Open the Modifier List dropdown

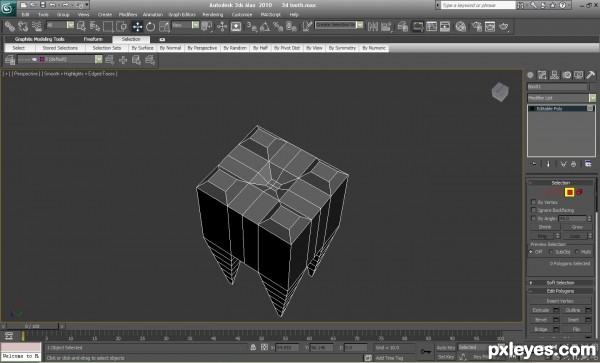pyautogui.click(x=592, y=98)
